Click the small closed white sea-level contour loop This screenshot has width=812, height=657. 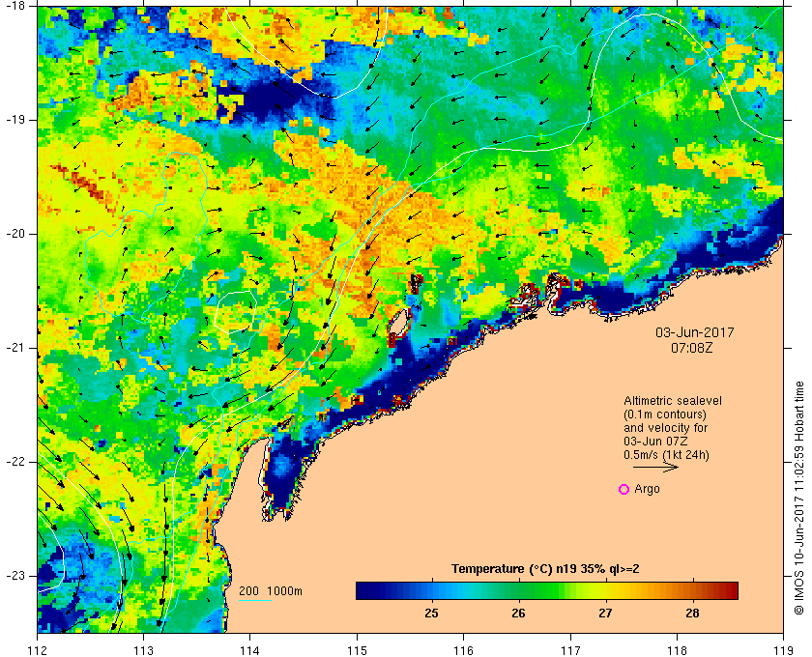tap(236, 311)
